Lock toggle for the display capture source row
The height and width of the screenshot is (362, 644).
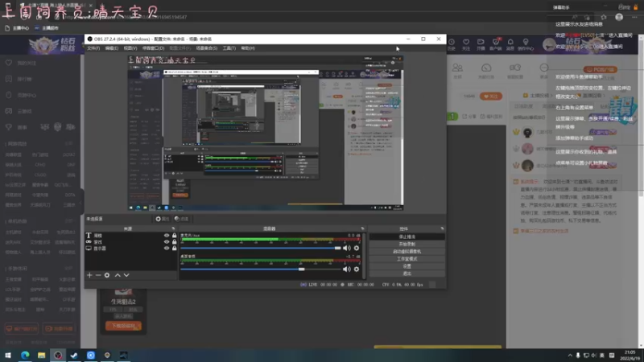(175, 248)
